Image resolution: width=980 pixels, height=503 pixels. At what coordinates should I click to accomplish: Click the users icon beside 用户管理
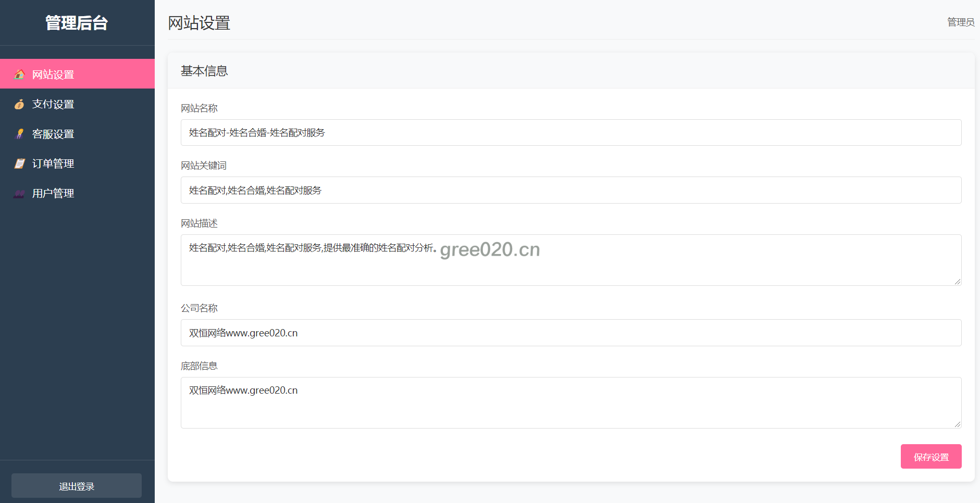(19, 194)
